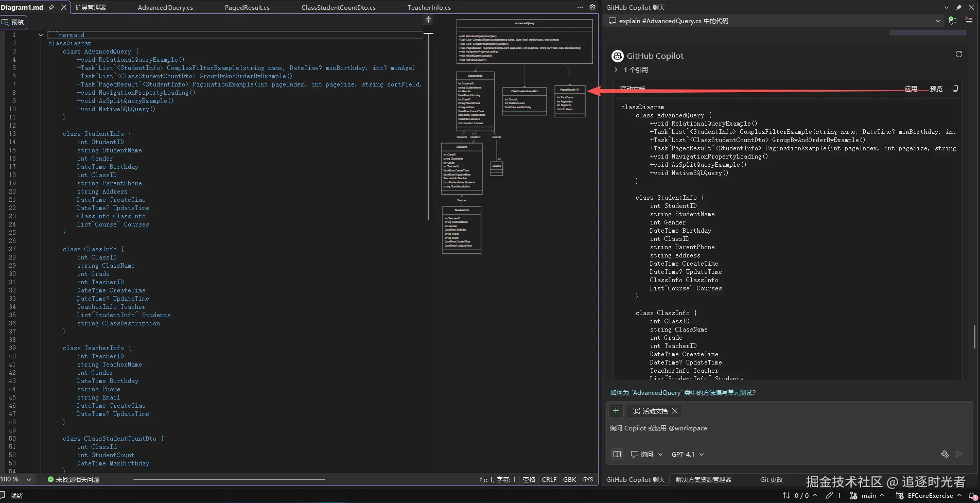Open the notifications bell
Screen dimensions: 980x503
point(973,496)
